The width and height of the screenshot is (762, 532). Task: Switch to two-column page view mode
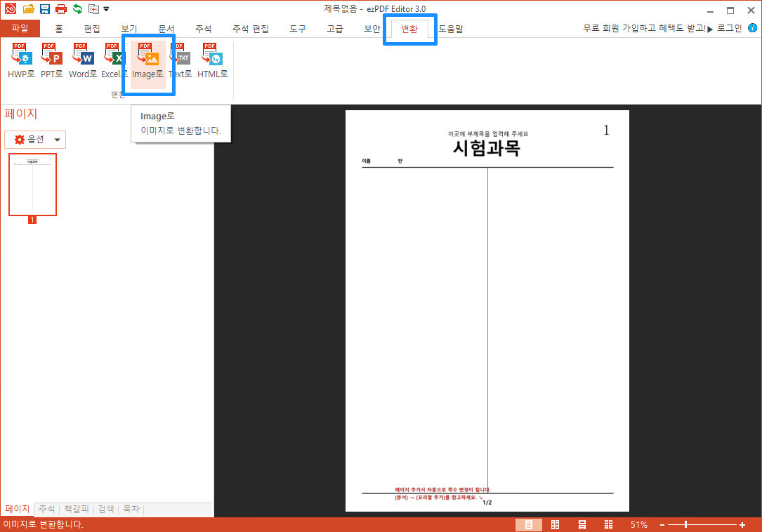coord(554,524)
